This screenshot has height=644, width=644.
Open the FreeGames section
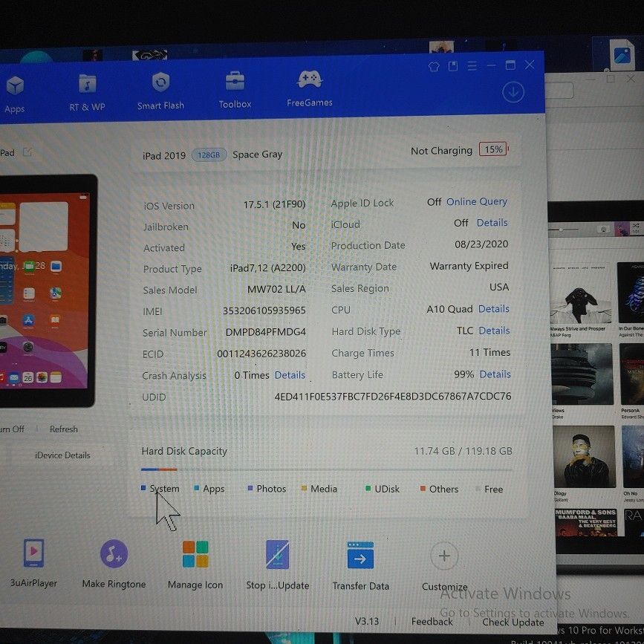(310, 88)
